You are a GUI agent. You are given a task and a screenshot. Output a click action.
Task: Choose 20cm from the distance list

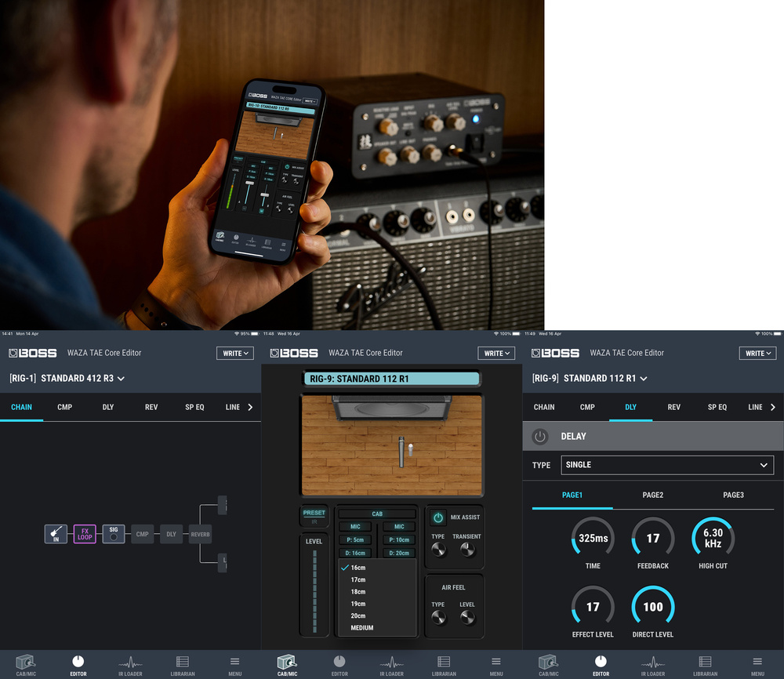pyautogui.click(x=378, y=615)
